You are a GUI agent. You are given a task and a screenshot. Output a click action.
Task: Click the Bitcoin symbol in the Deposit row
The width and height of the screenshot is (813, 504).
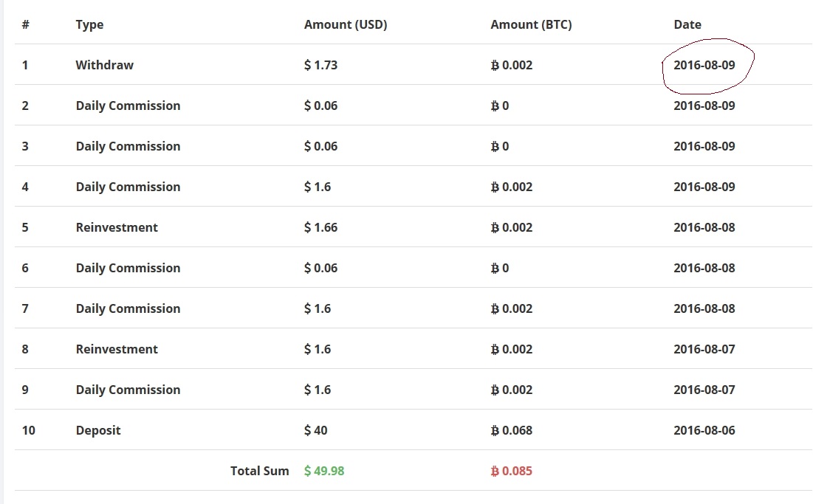tap(495, 430)
